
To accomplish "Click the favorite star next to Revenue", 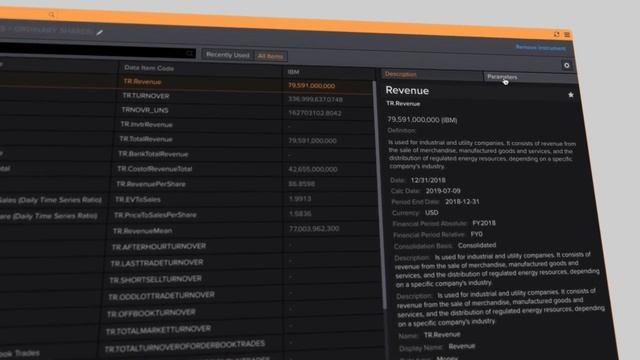I will [x=571, y=95].
